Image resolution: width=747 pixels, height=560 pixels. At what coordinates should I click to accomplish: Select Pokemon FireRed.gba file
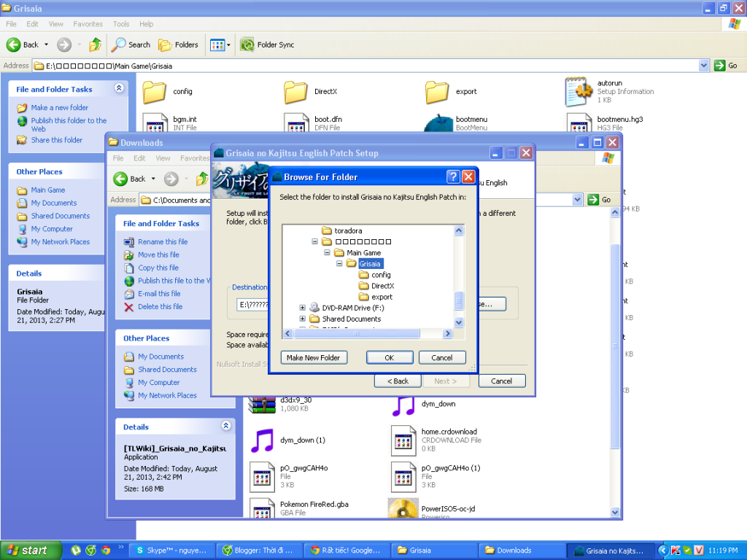pyautogui.click(x=300, y=507)
